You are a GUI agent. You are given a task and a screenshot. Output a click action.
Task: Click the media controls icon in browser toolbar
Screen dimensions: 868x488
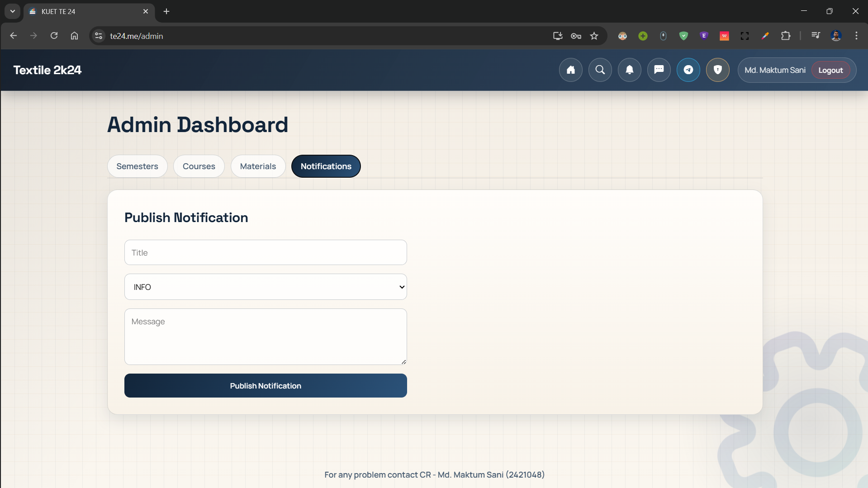click(x=815, y=36)
